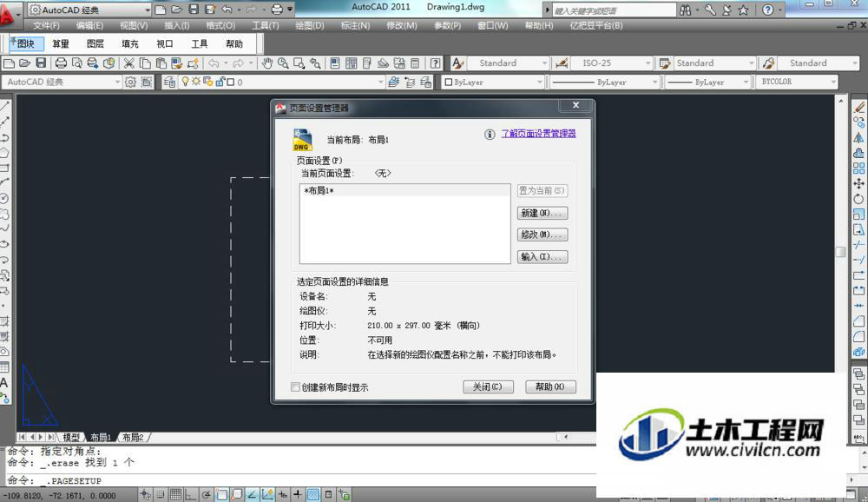Click the Workspace Settings gear icon
868x502 pixels.
pyautogui.click(x=131, y=82)
